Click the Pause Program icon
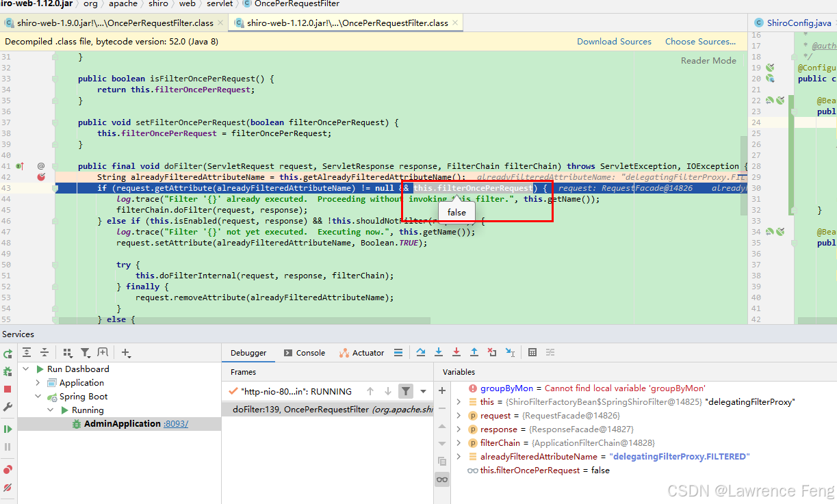837x504 pixels. pyautogui.click(x=8, y=447)
